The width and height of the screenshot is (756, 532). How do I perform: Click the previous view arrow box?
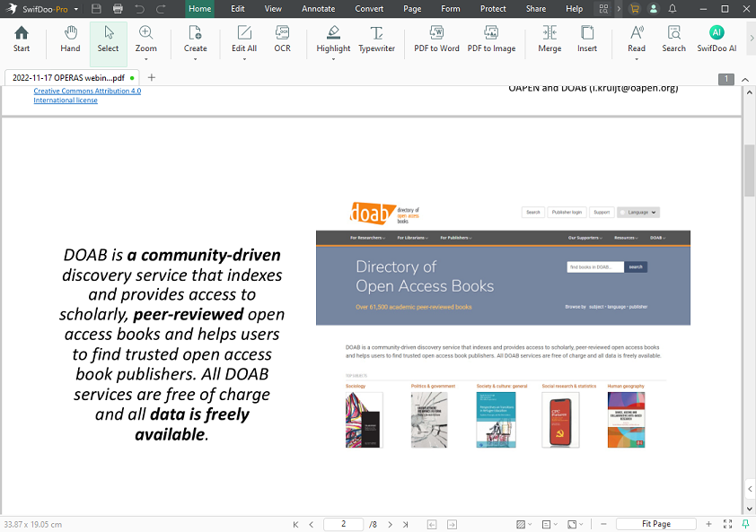point(432,524)
